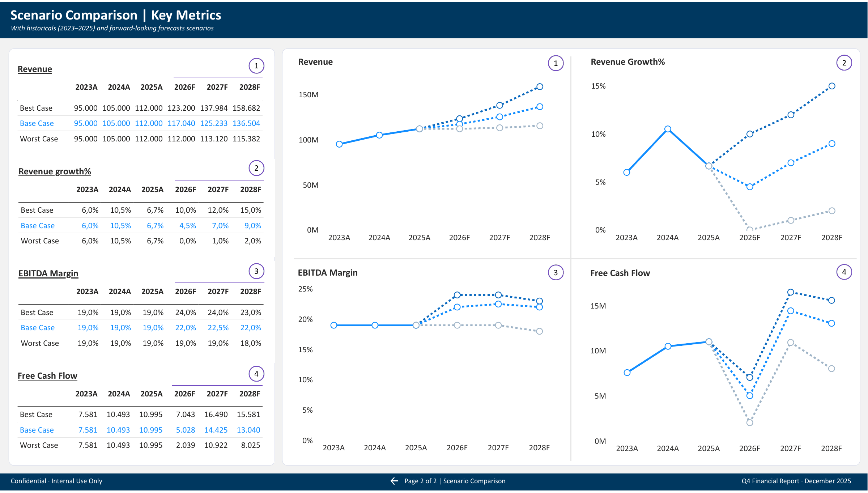Click the 2023A data point in Revenue chart
Viewport: 868px width, 493px height.
[339, 144]
